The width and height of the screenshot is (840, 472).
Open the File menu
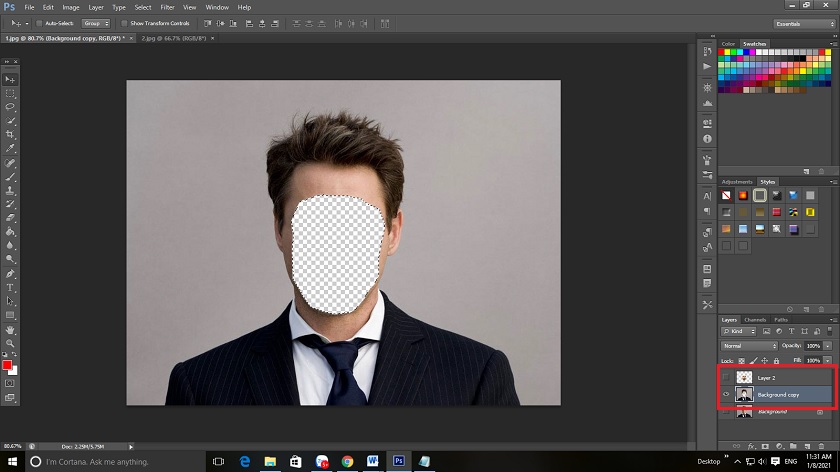[29, 8]
